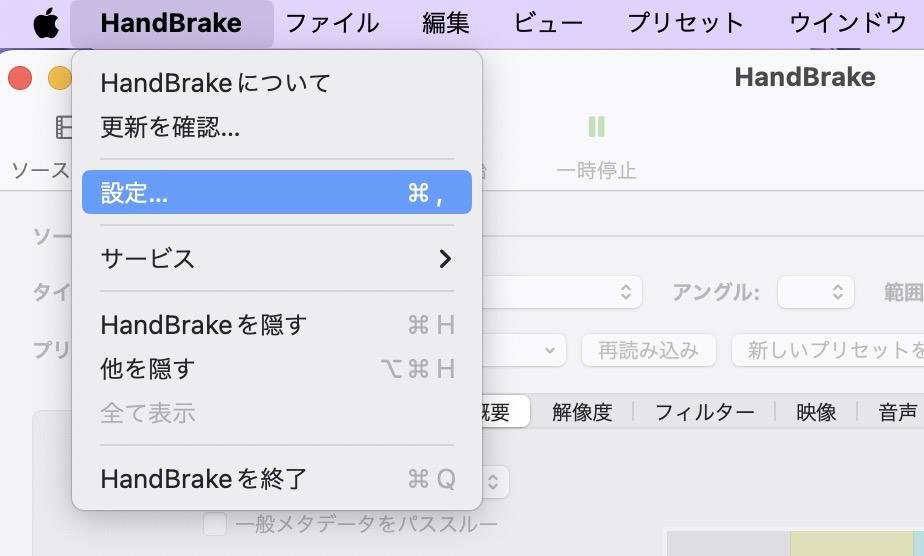Click the pause (一時停止) toolbar icon
Image resolution: width=924 pixels, height=556 pixels.
pos(596,127)
